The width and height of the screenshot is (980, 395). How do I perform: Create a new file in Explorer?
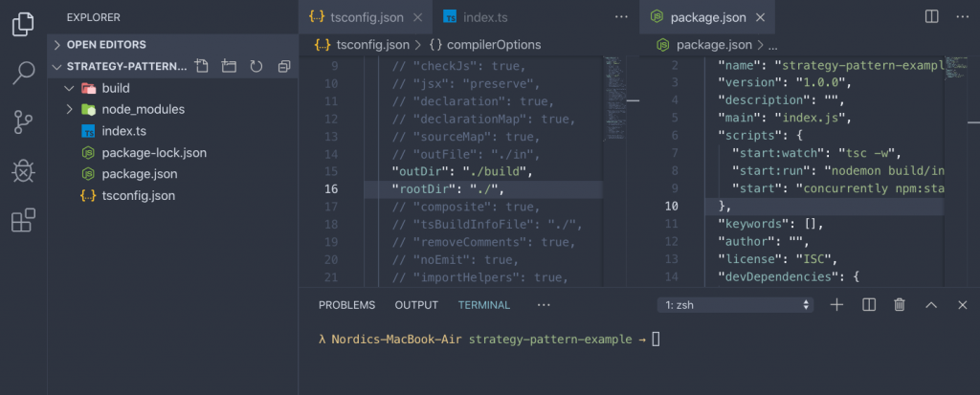click(201, 67)
